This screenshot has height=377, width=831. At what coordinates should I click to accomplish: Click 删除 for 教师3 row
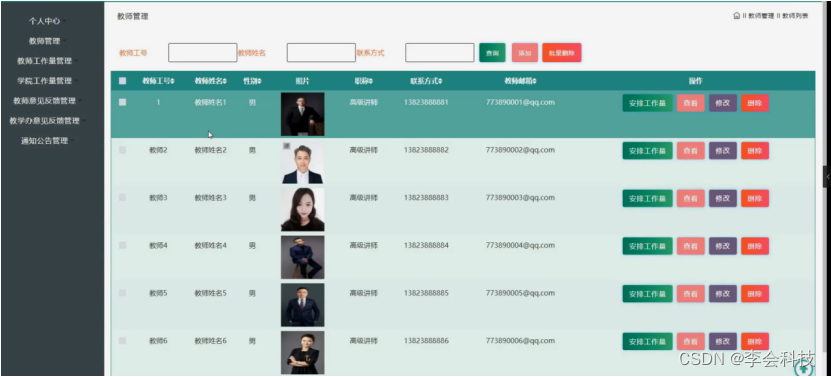pyautogui.click(x=755, y=198)
